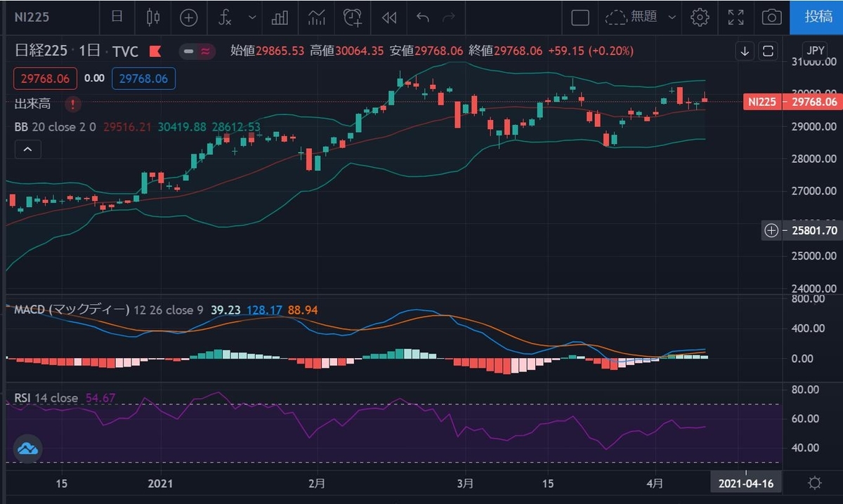Click the 0.00 spread value
This screenshot has width=843, height=504.
click(94, 79)
